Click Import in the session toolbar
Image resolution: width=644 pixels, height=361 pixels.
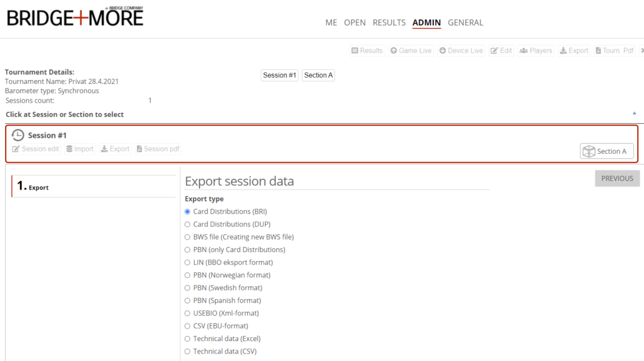pos(80,149)
